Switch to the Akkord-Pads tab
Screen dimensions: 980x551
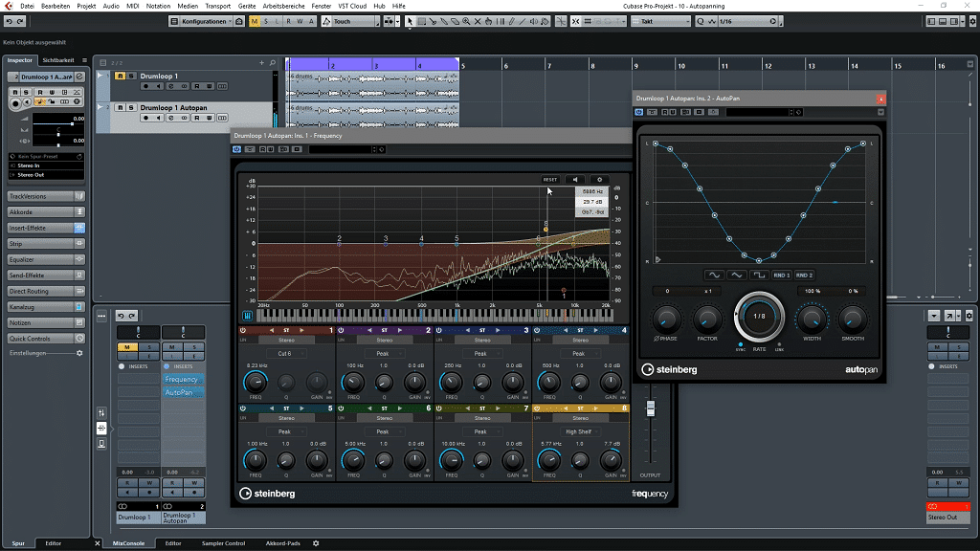click(282, 543)
